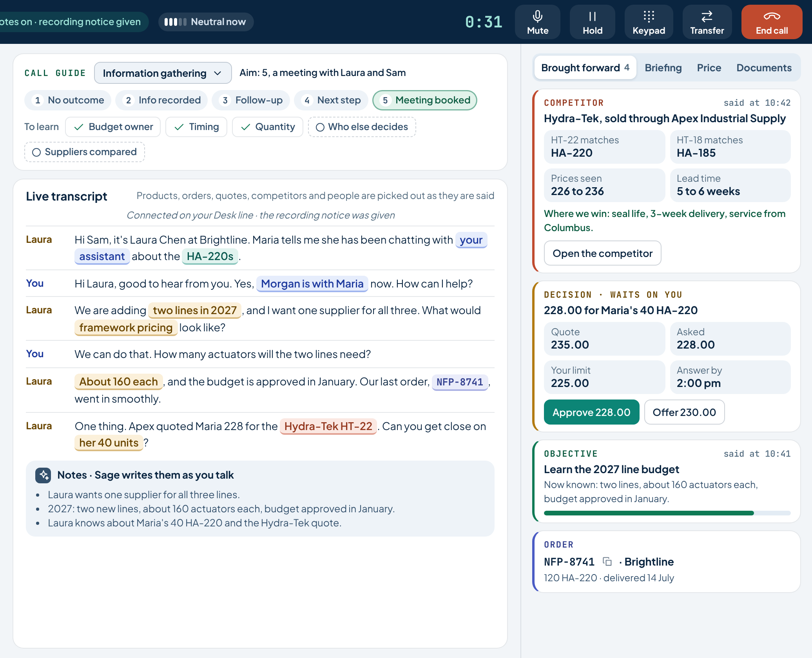Click the Asked 228.00 value
This screenshot has height=658, width=812.
point(730,339)
